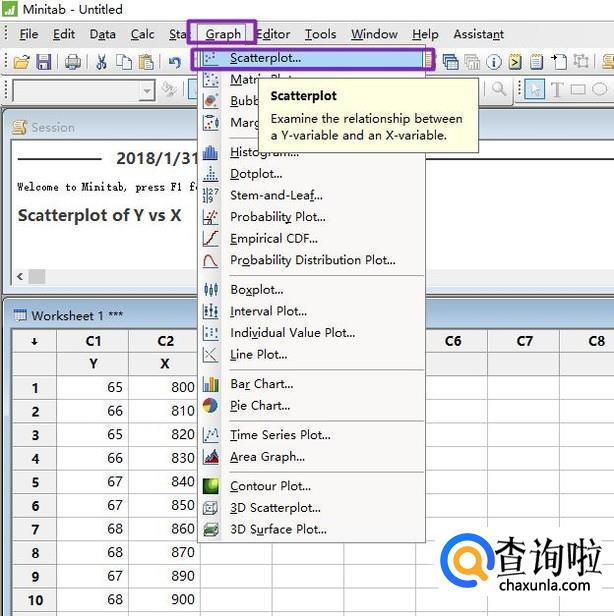This screenshot has height=616, width=614.
Task: Click the Area Graph menu icon
Action: pyautogui.click(x=211, y=456)
